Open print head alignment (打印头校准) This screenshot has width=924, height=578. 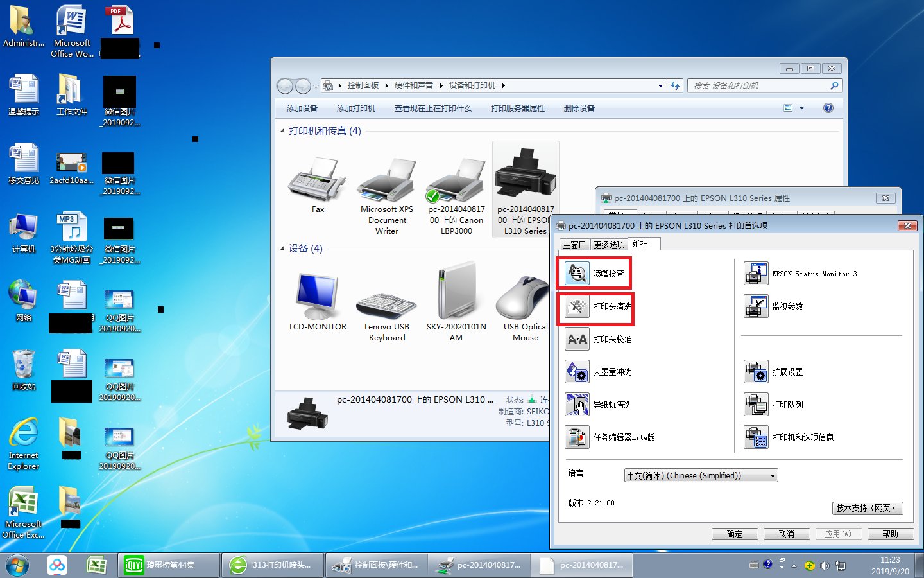coord(577,339)
